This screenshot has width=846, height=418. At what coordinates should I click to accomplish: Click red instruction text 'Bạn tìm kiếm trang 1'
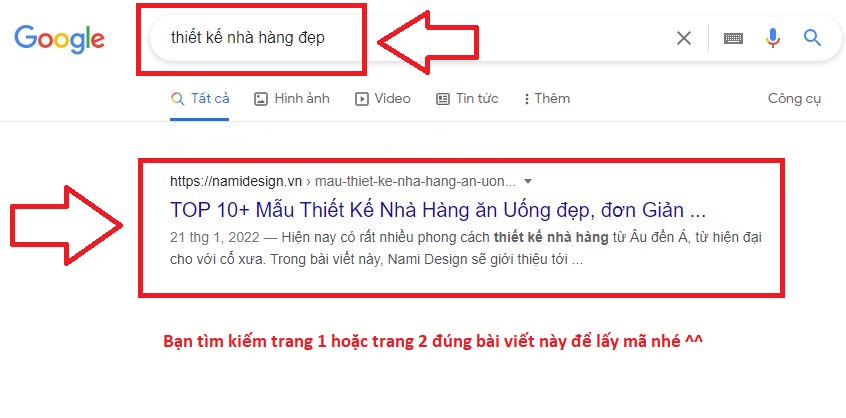click(433, 341)
